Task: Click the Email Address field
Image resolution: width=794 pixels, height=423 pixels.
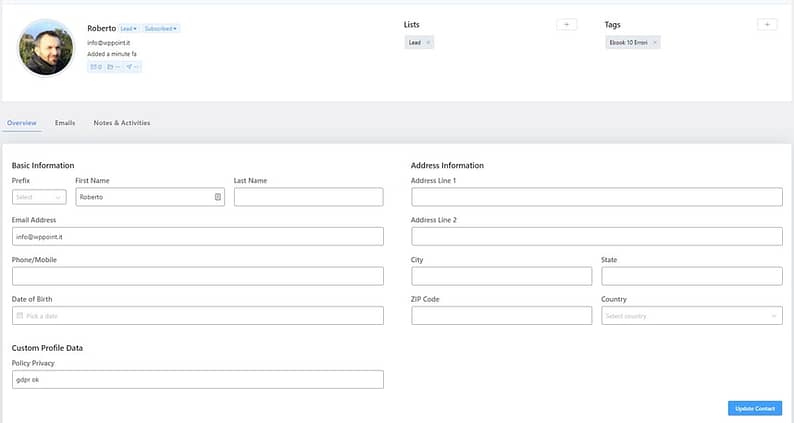Action: pyautogui.click(x=197, y=237)
